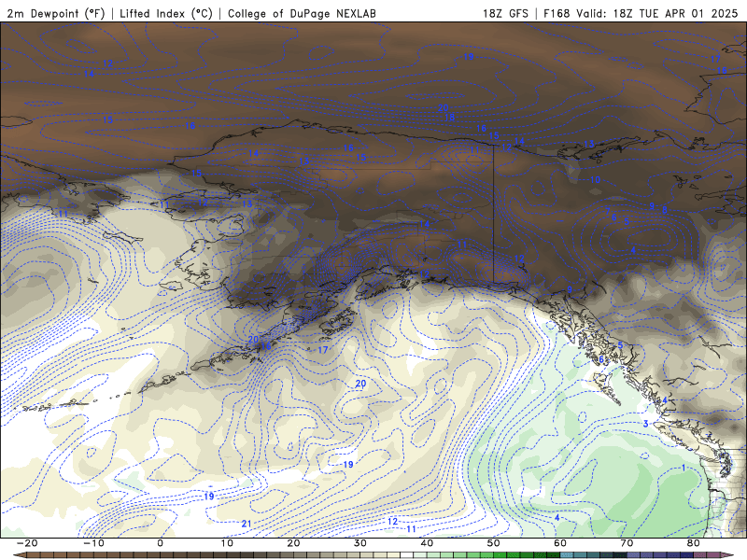The width and height of the screenshot is (747, 560).
Task: Click the lifted index contour label "18"
Action: [450, 117]
